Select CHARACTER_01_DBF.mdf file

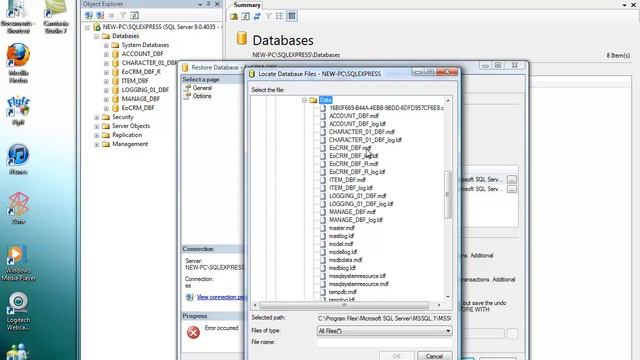point(362,132)
